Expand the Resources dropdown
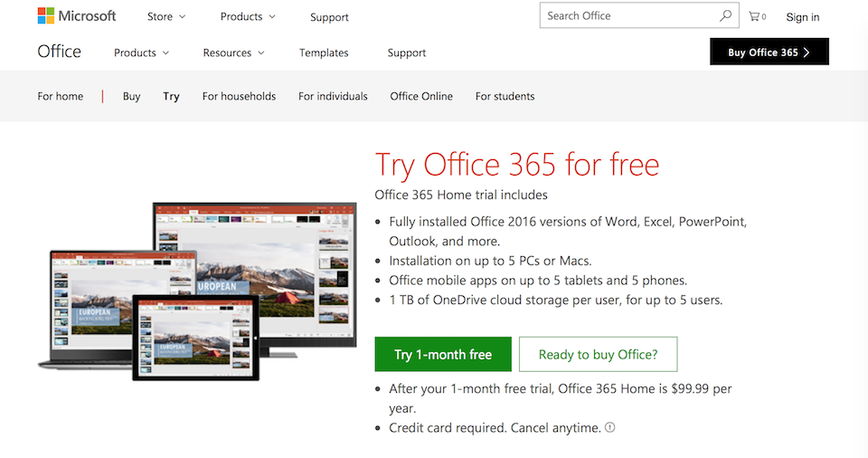Viewport: 868px width, 458px height. (233, 52)
